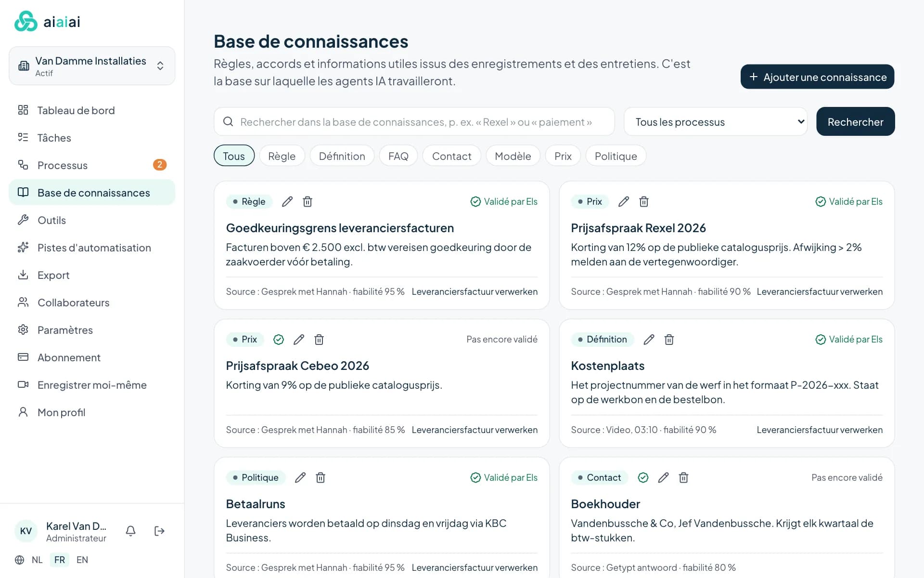
Task: Filter by Règle
Action: tap(282, 156)
